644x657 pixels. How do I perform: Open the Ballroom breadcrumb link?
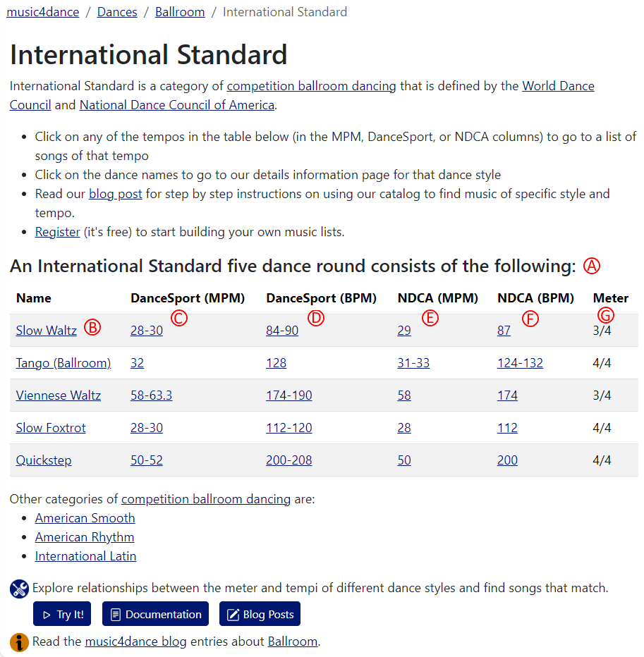(x=179, y=11)
